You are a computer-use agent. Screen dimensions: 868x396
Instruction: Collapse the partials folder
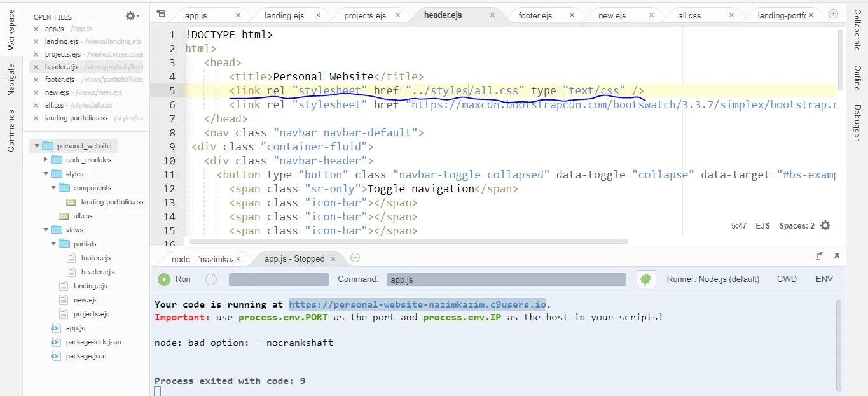(x=53, y=244)
